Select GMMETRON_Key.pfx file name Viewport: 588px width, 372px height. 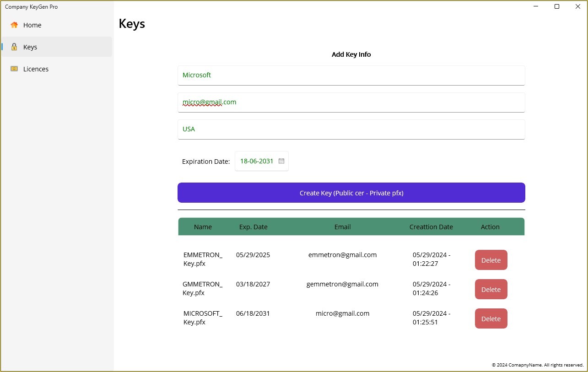click(x=202, y=288)
